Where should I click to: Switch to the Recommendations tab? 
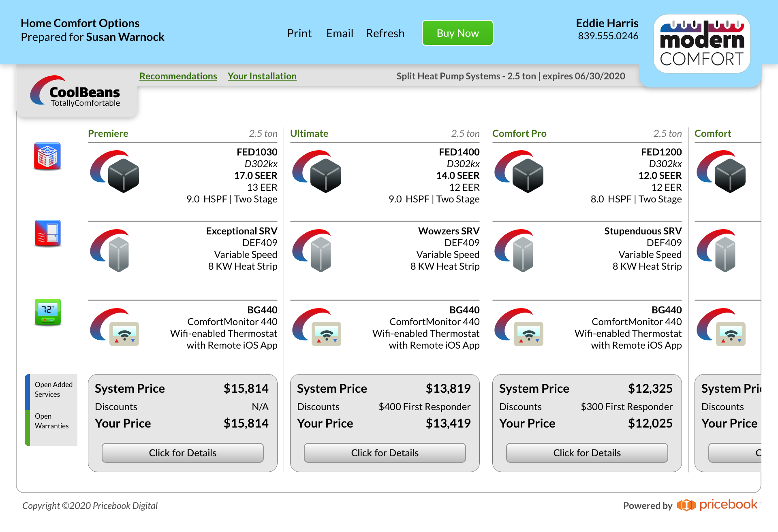tap(178, 76)
